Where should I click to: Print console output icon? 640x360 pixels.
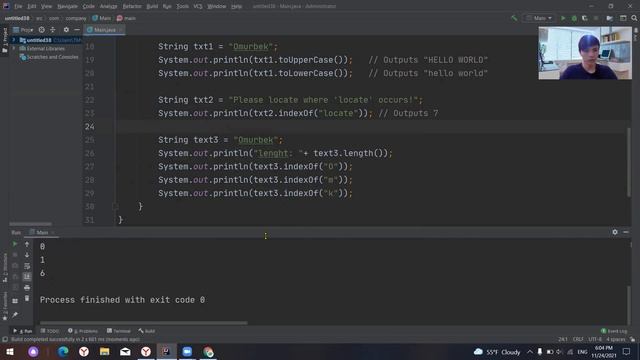(27, 287)
